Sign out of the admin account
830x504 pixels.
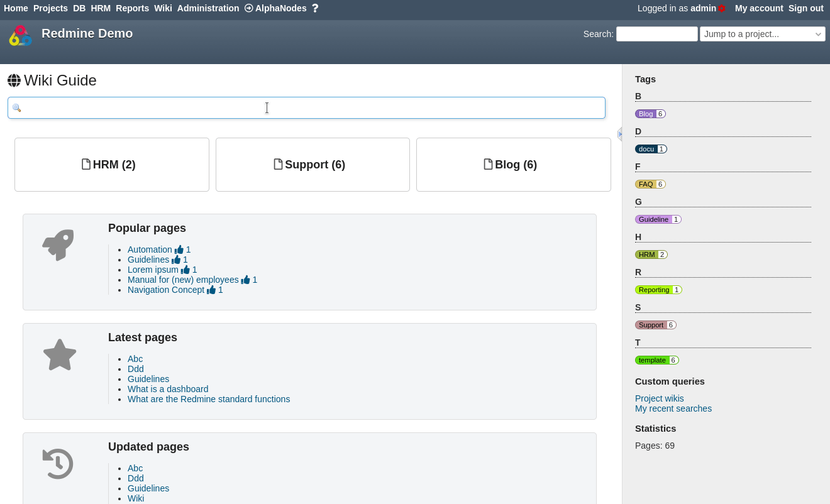point(805,8)
